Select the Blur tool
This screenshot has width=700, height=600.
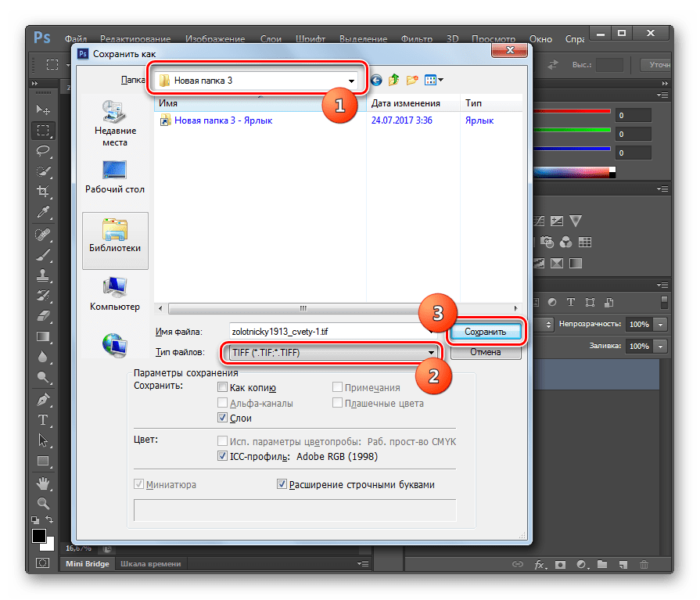(43, 357)
